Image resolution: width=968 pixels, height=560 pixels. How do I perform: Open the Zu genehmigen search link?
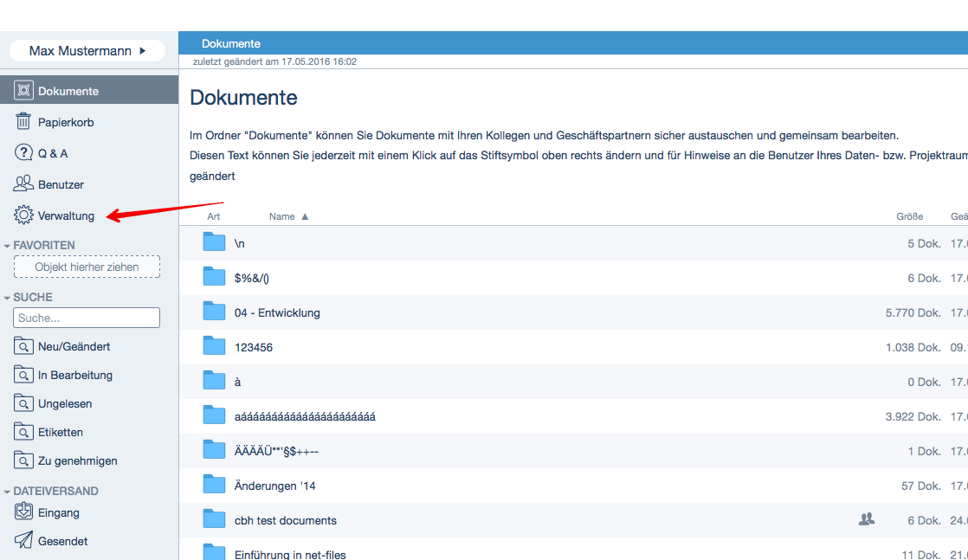click(x=78, y=461)
